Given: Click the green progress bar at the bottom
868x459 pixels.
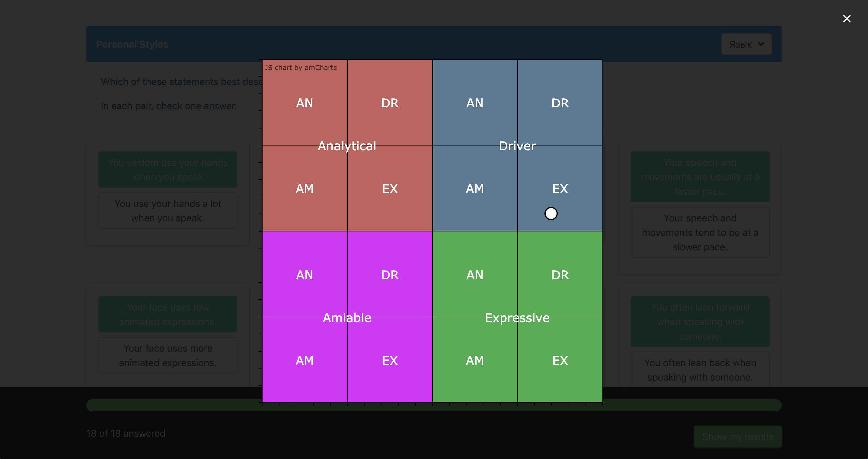Looking at the screenshot, I should coord(434,405).
